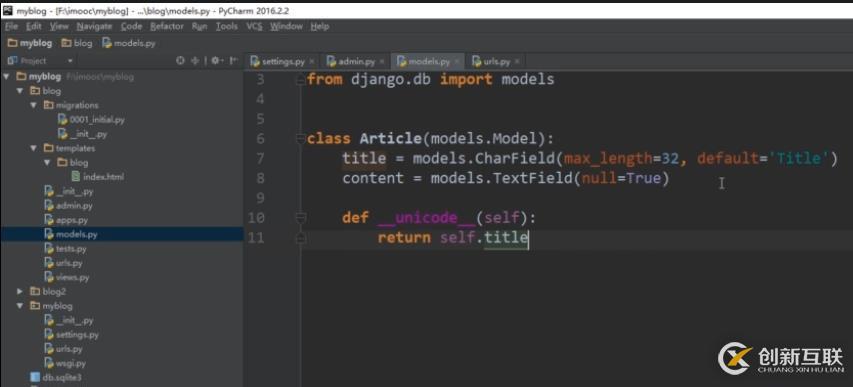Collapse the migrations folder in tree
This screenshot has height=387, width=853.
pyautogui.click(x=34, y=105)
